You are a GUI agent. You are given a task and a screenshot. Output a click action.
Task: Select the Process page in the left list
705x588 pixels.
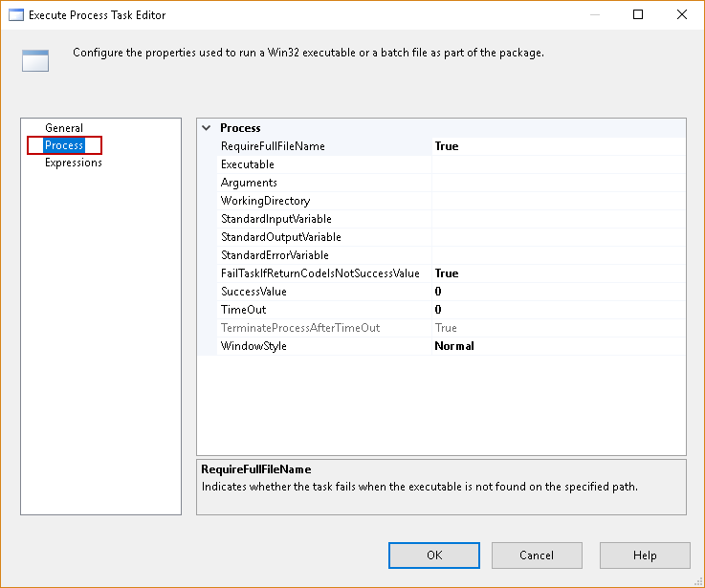click(64, 145)
